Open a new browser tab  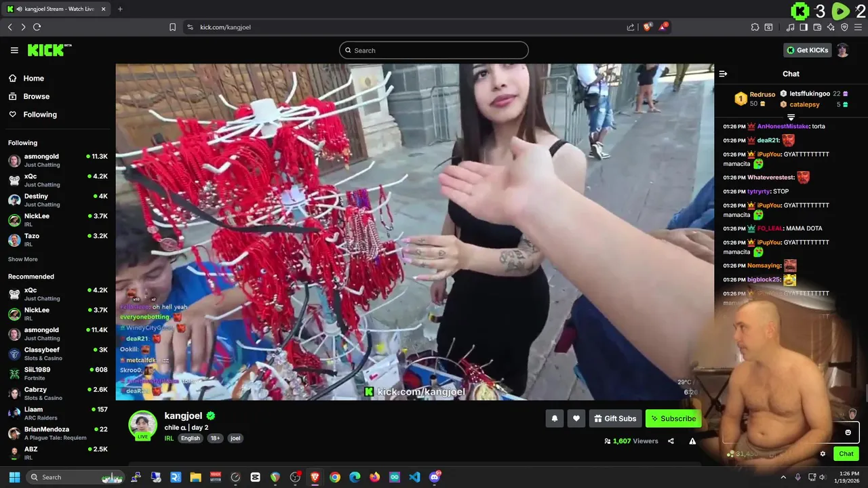pyautogui.click(x=120, y=9)
